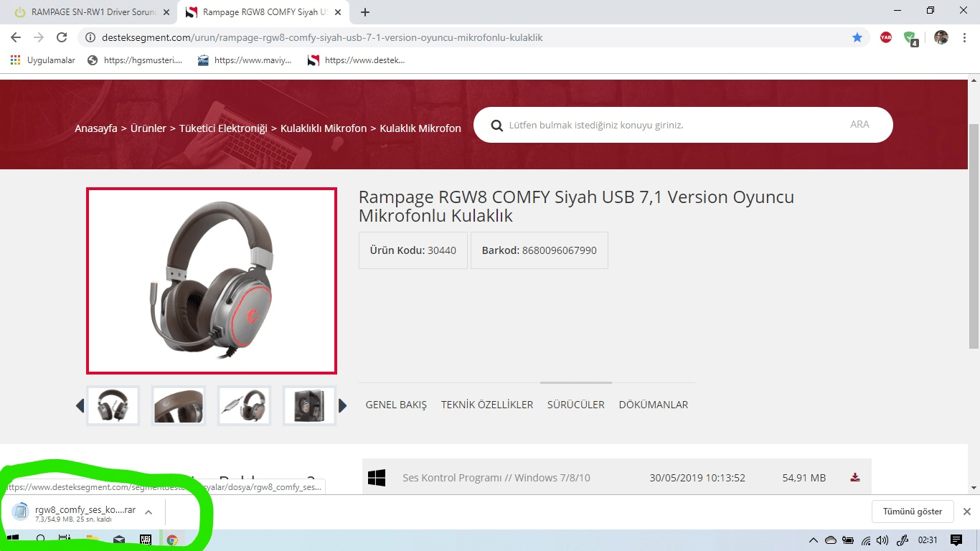Click Ürün Kodu 30440 box

[413, 250]
